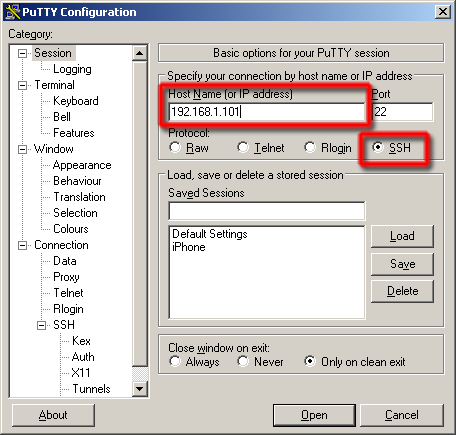This screenshot has width=456, height=435.
Task: Collapse the Terminal tree node
Action: 22,85
